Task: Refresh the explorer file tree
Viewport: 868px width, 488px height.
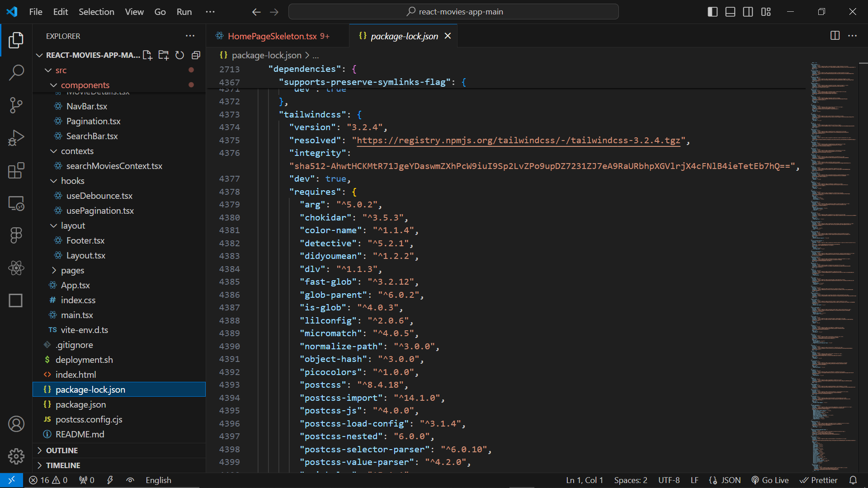Action: point(179,55)
